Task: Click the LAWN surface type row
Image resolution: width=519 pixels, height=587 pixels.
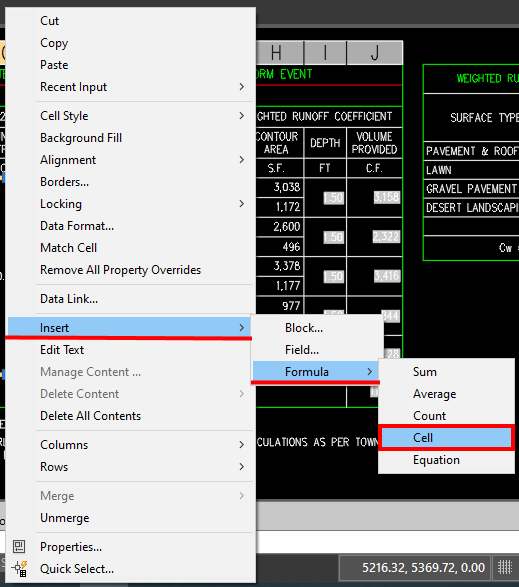Action: [x=471, y=170]
